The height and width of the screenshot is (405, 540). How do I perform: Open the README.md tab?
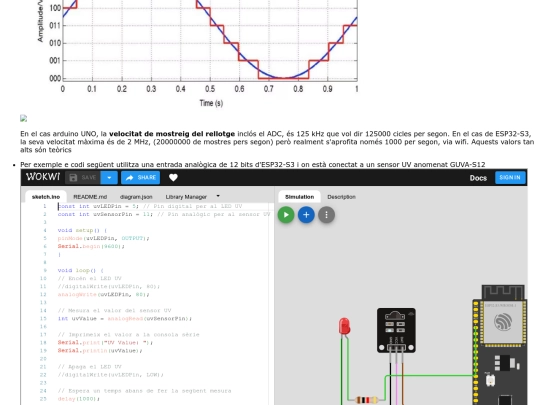[90, 197]
